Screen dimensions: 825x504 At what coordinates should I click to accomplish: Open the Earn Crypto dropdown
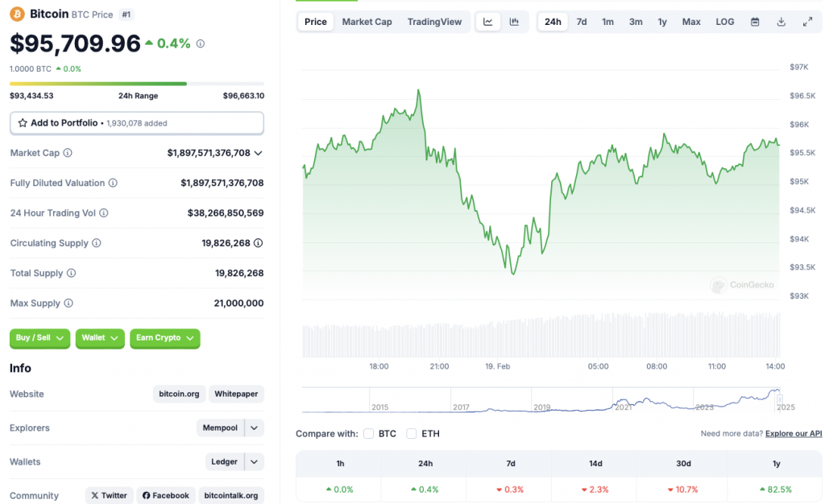click(164, 338)
